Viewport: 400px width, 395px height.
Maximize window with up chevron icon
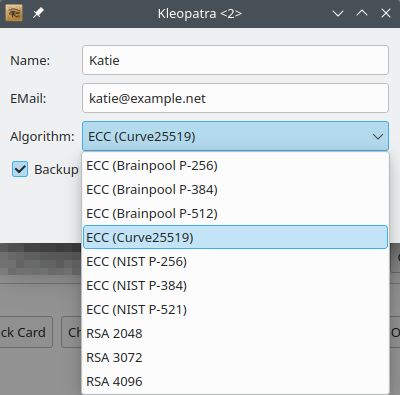362,13
